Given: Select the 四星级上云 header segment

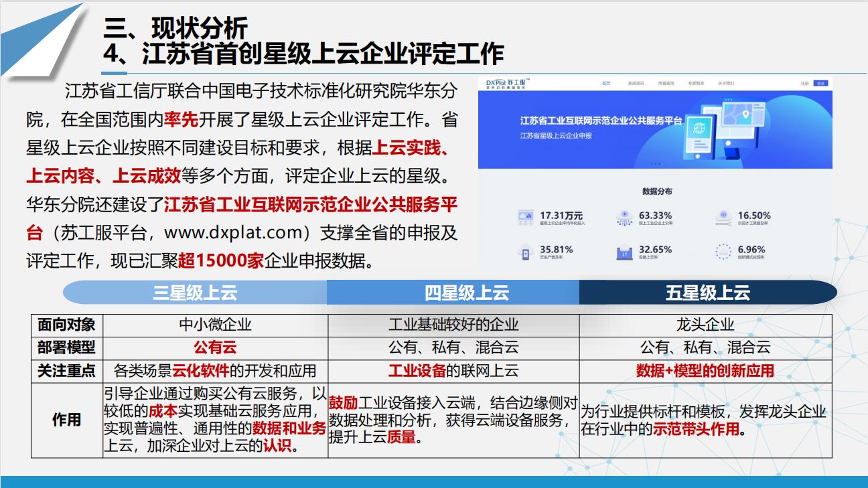Looking at the screenshot, I should click(x=467, y=293).
